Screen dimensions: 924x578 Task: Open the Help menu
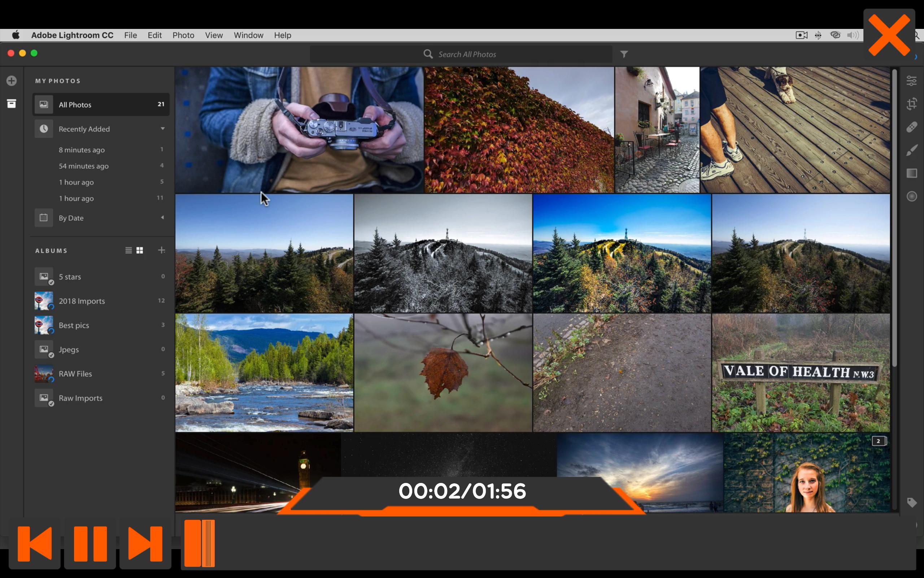click(x=283, y=35)
